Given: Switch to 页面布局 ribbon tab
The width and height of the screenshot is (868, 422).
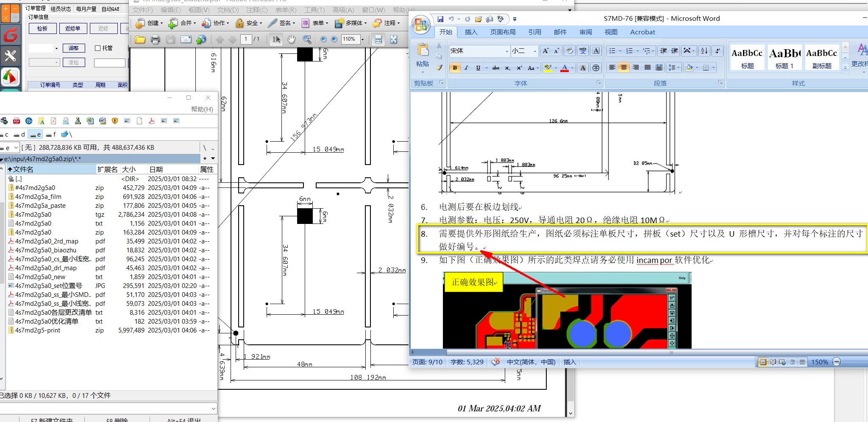Looking at the screenshot, I should coord(503,32).
